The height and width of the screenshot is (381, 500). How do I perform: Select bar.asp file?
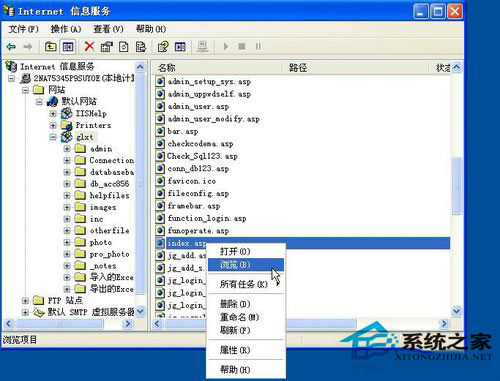183,131
